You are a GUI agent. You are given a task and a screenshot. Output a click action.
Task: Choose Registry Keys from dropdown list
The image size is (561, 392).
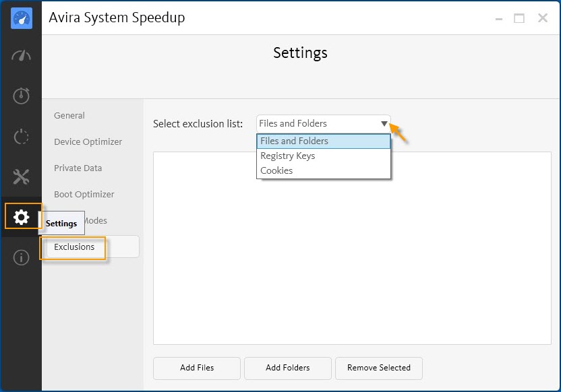[x=324, y=156]
